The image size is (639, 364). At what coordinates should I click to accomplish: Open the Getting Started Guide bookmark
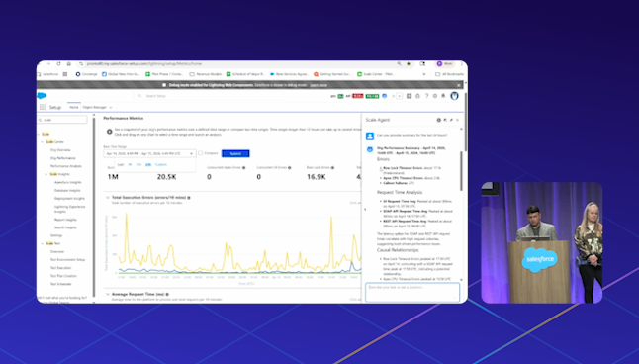[332, 74]
